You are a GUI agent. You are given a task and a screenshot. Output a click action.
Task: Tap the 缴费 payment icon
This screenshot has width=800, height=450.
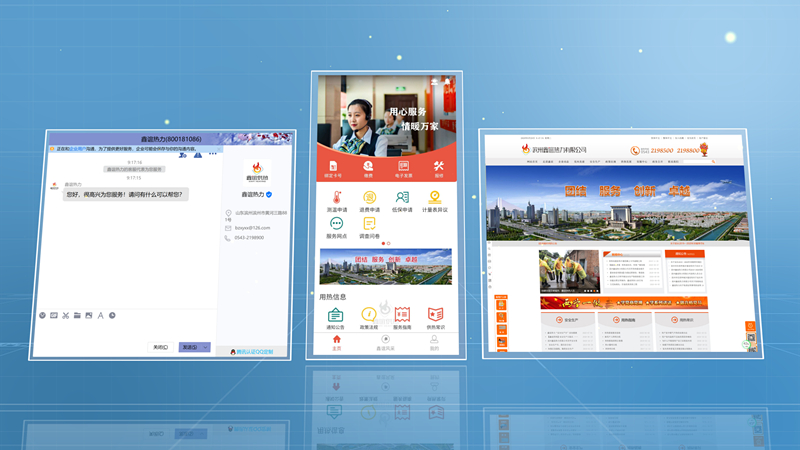click(368, 168)
